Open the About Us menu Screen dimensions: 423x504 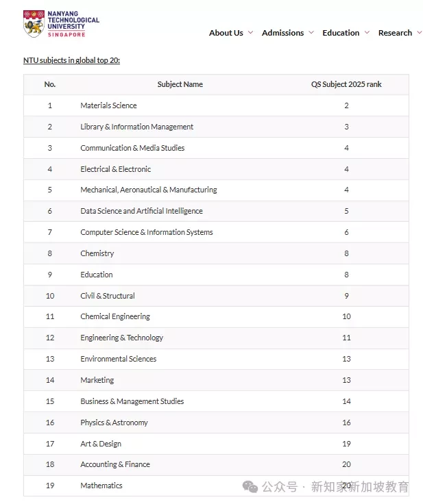(x=226, y=33)
